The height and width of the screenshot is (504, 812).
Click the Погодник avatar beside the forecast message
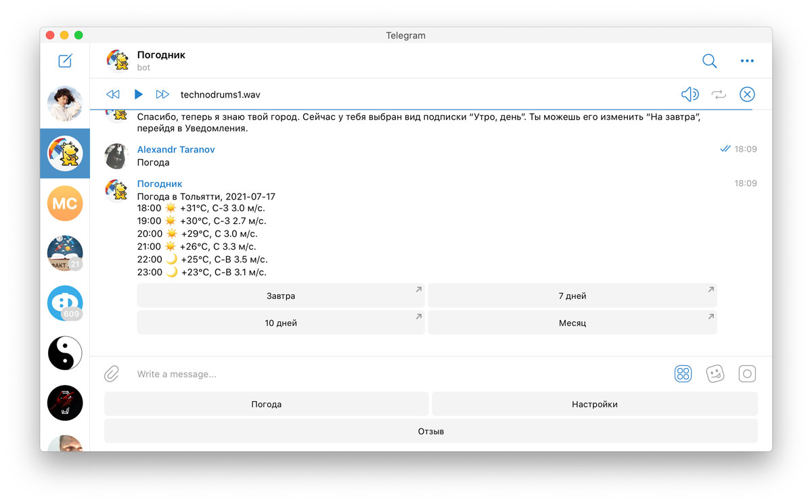point(117,190)
